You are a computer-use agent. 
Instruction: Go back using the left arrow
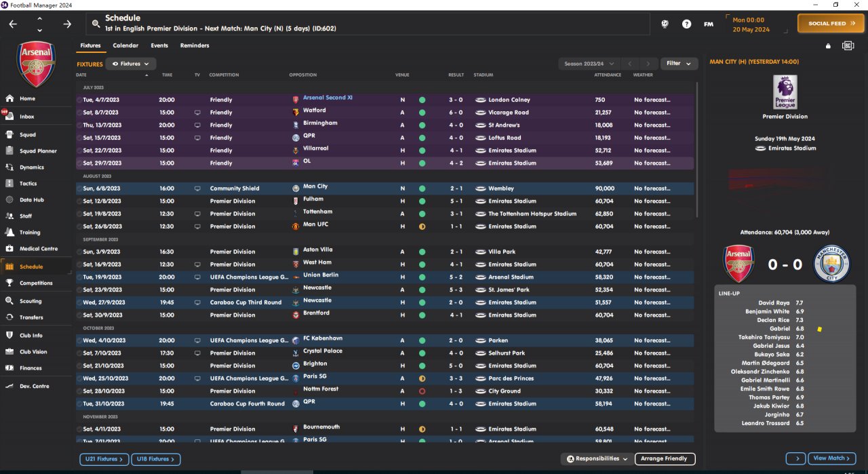click(x=14, y=24)
